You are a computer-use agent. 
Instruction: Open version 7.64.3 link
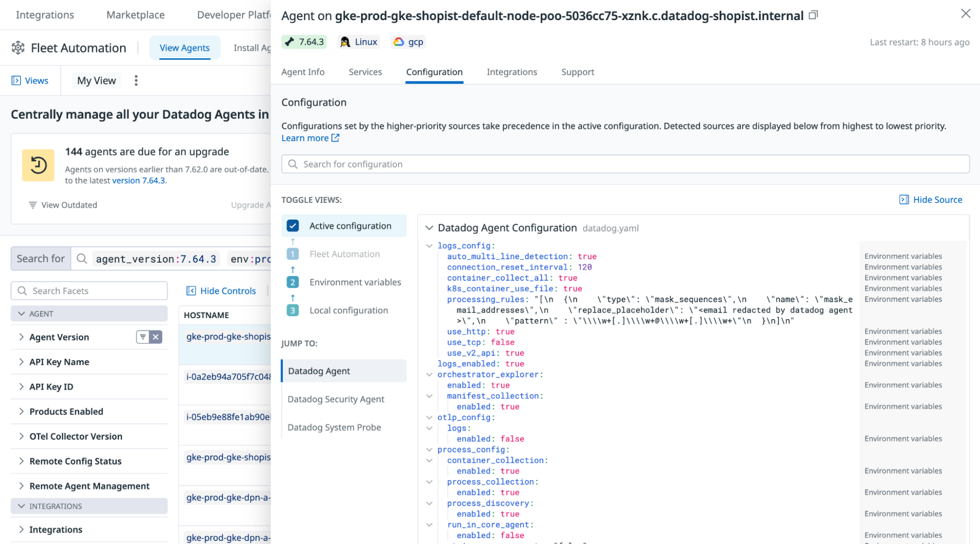(x=139, y=180)
